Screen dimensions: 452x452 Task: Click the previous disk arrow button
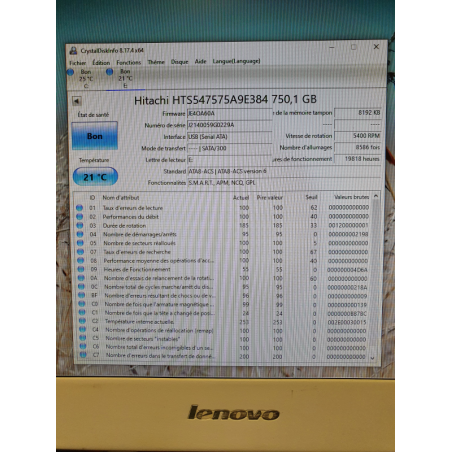[x=77, y=101]
